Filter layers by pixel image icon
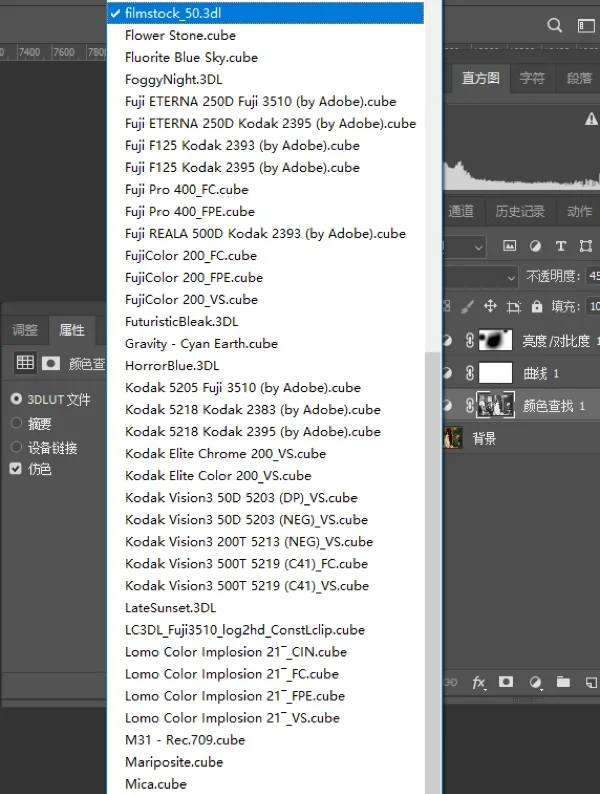 509,246
